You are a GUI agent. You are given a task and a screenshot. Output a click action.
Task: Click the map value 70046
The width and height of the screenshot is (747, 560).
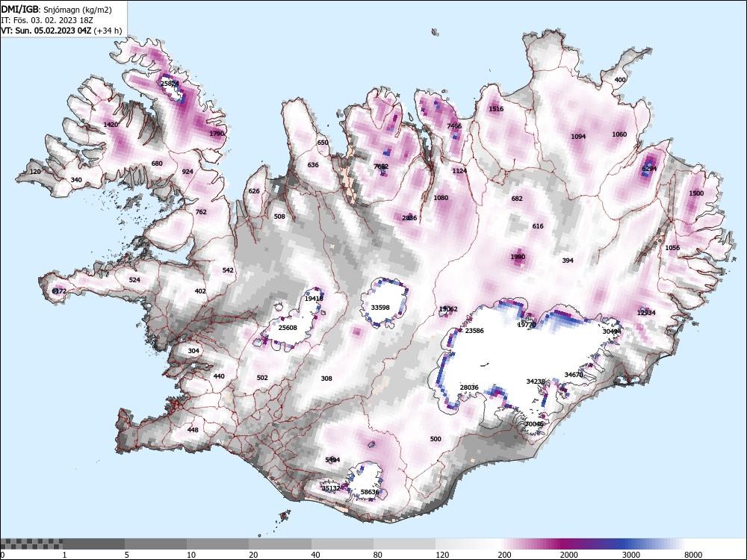point(534,424)
